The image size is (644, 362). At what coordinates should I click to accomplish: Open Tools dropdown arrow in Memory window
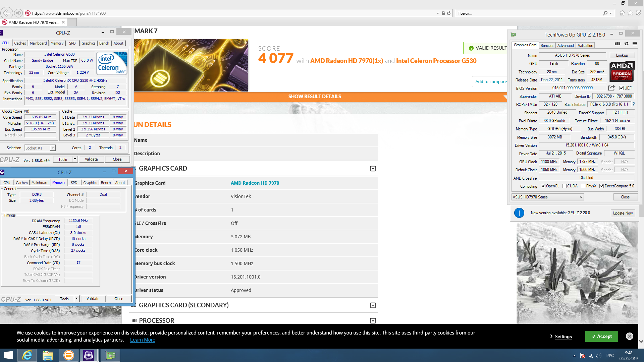click(77, 299)
